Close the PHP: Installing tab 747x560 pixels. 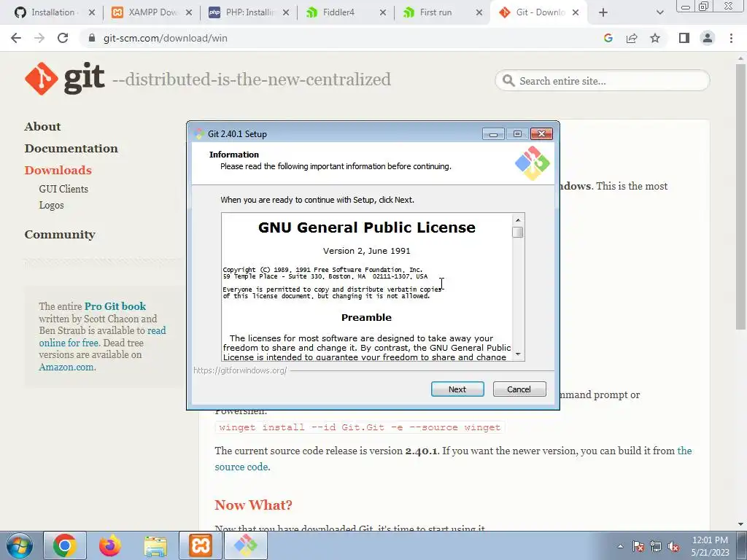286,12
